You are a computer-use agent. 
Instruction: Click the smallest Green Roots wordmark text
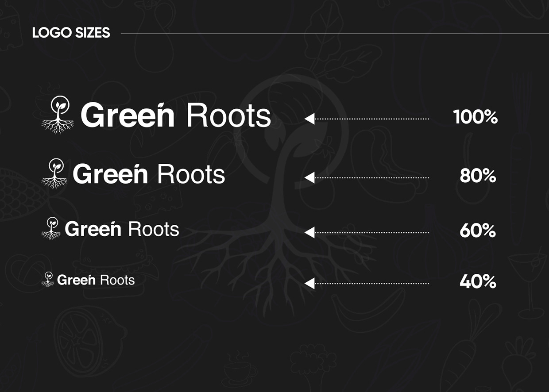click(96, 280)
